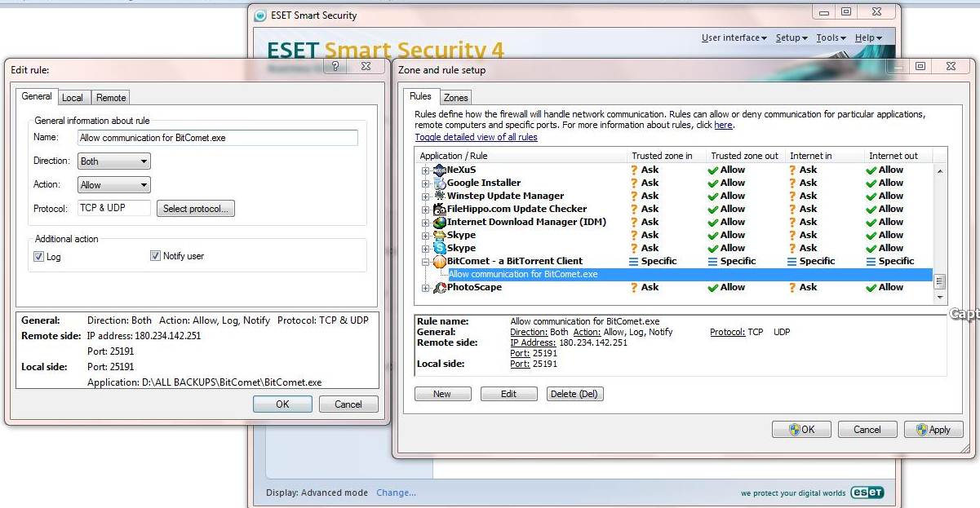Click the BitComet orange application icon

click(x=440, y=261)
